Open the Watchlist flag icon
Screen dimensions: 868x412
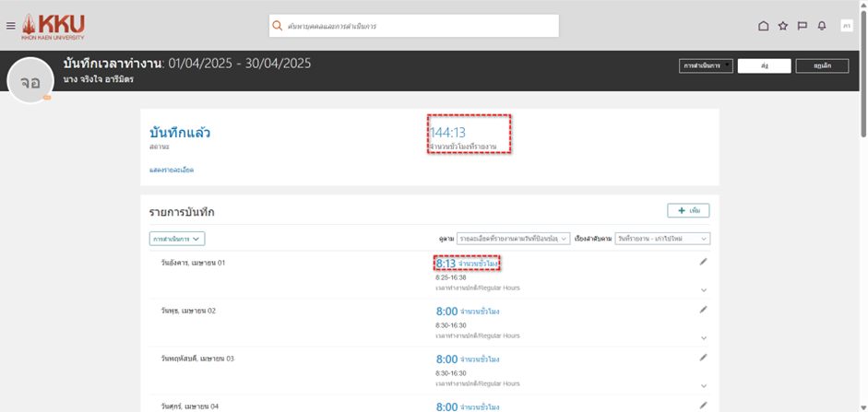(803, 26)
